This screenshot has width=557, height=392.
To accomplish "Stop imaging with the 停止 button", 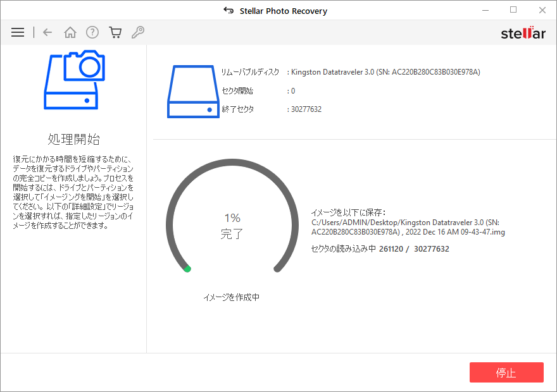I will coord(506,372).
